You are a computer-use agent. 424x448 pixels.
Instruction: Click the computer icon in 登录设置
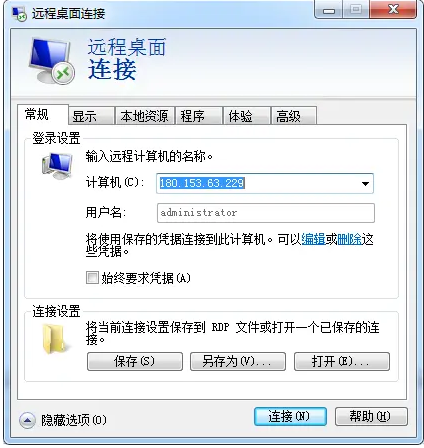(57, 165)
